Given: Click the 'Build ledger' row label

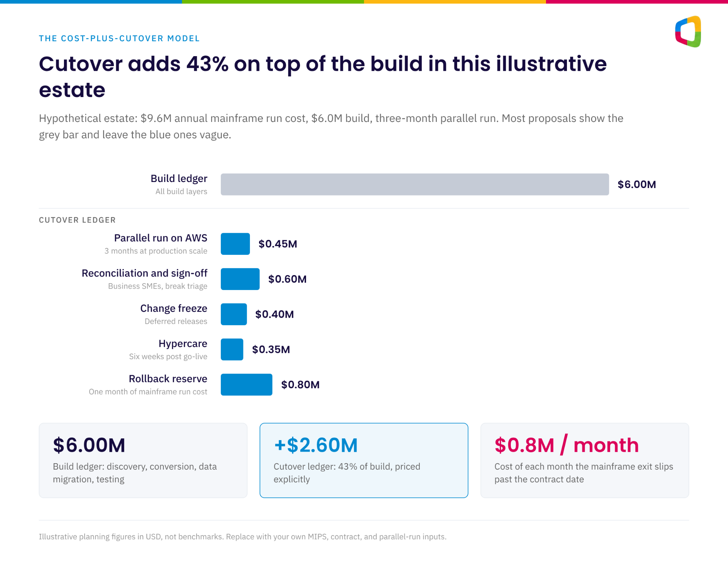Looking at the screenshot, I should [x=179, y=178].
